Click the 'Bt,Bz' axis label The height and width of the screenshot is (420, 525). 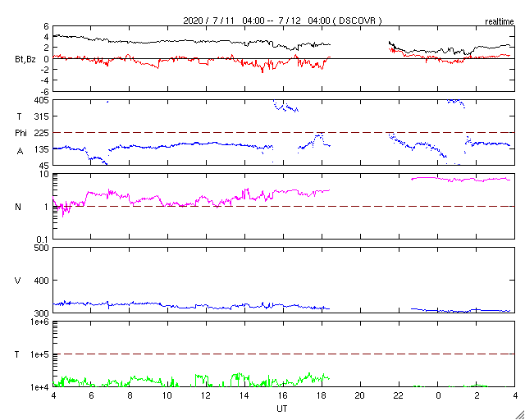click(25, 60)
